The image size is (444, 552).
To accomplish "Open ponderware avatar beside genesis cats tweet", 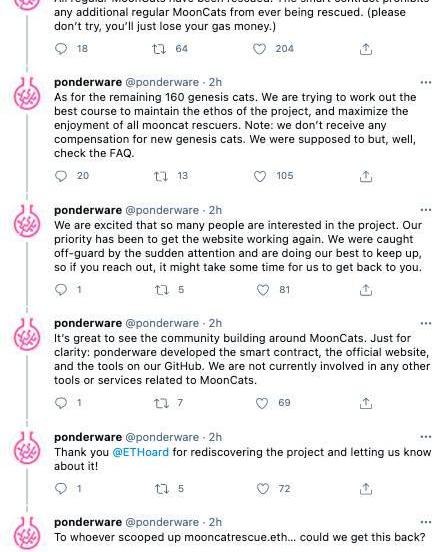I will tap(27, 94).
